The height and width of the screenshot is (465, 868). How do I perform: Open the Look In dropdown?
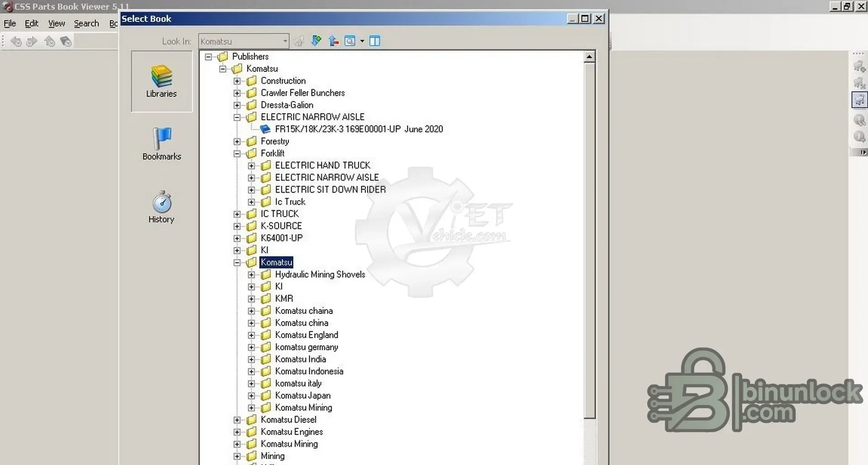(285, 41)
